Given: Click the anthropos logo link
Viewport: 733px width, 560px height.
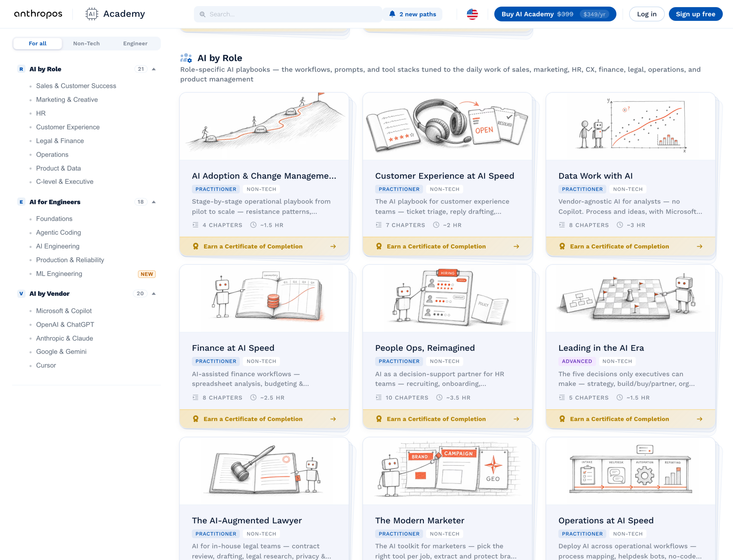Looking at the screenshot, I should coord(38,14).
